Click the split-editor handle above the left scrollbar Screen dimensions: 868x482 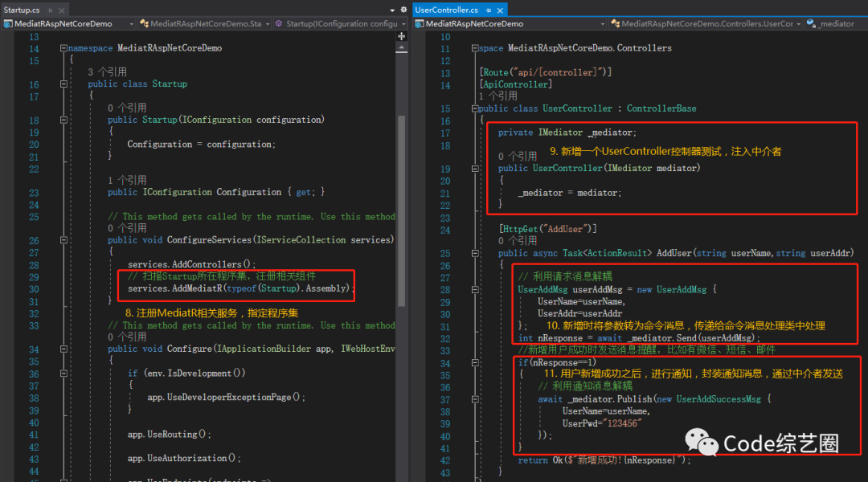[402, 36]
